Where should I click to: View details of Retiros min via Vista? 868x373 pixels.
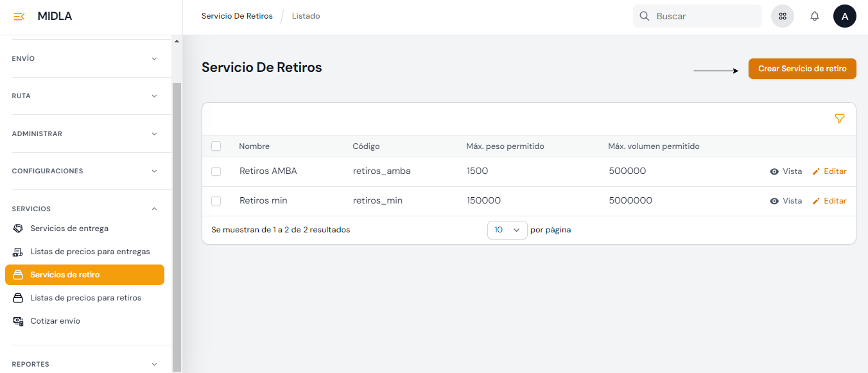click(786, 201)
